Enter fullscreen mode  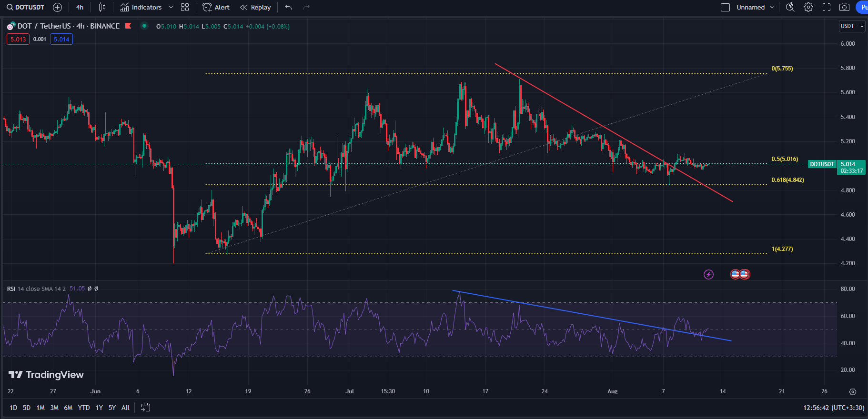point(827,7)
